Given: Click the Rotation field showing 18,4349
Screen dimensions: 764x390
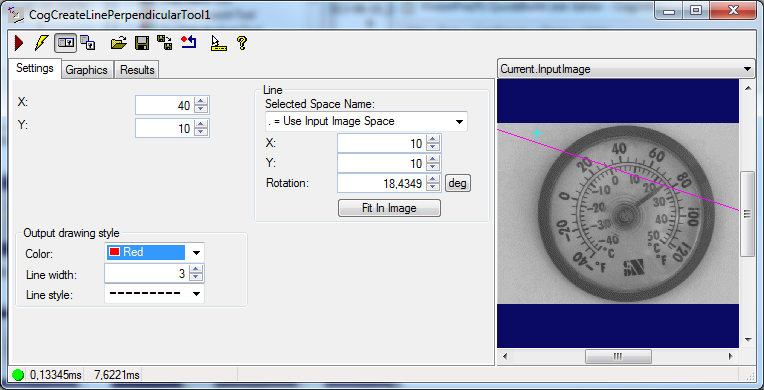Looking at the screenshot, I should (382, 183).
